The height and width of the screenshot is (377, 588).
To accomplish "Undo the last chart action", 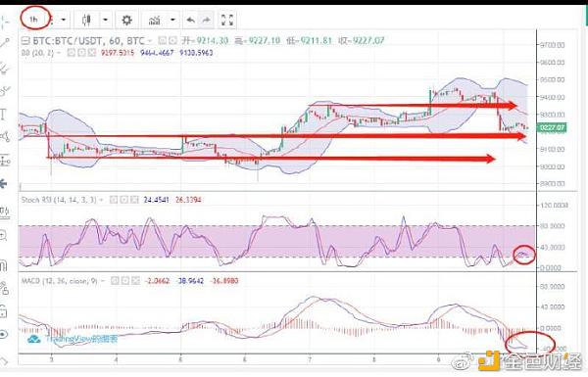I will point(191,20).
